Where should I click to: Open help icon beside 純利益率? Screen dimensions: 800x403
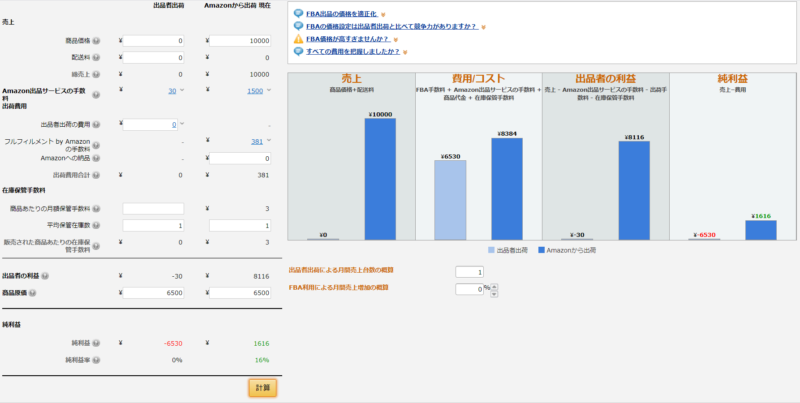click(96, 360)
